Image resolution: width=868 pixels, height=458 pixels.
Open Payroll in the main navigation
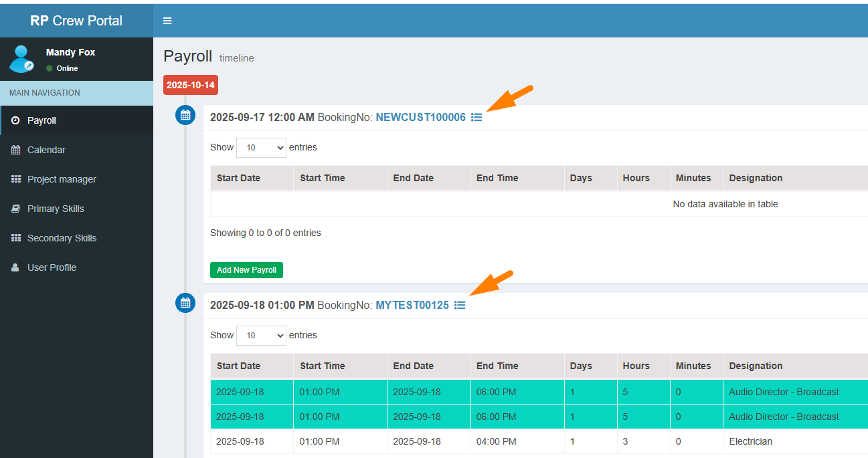76,120
